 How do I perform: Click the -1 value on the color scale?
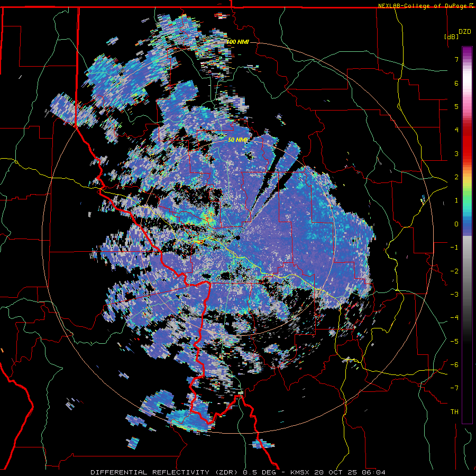click(454, 248)
